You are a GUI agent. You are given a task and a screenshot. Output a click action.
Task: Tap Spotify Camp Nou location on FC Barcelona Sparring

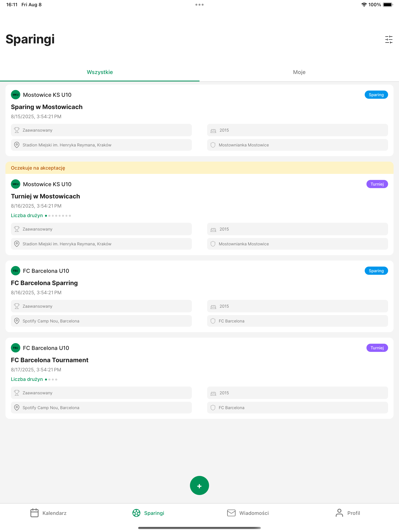[x=101, y=321]
